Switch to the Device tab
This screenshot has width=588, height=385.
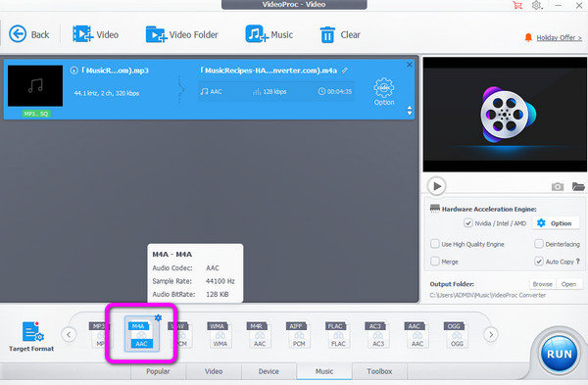click(x=269, y=371)
